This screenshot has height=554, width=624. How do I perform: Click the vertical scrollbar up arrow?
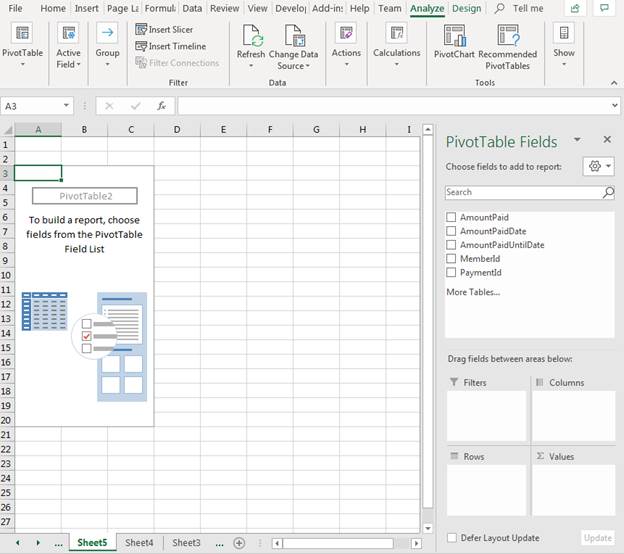click(428, 129)
